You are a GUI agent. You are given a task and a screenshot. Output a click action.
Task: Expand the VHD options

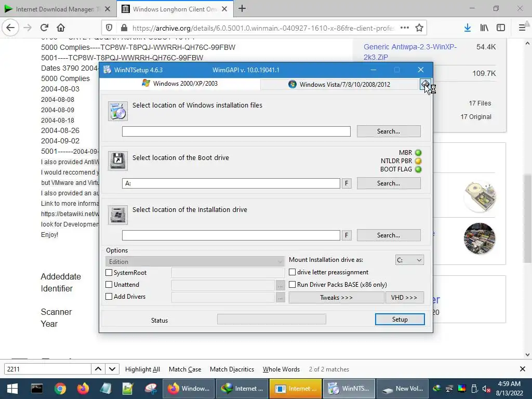click(404, 298)
